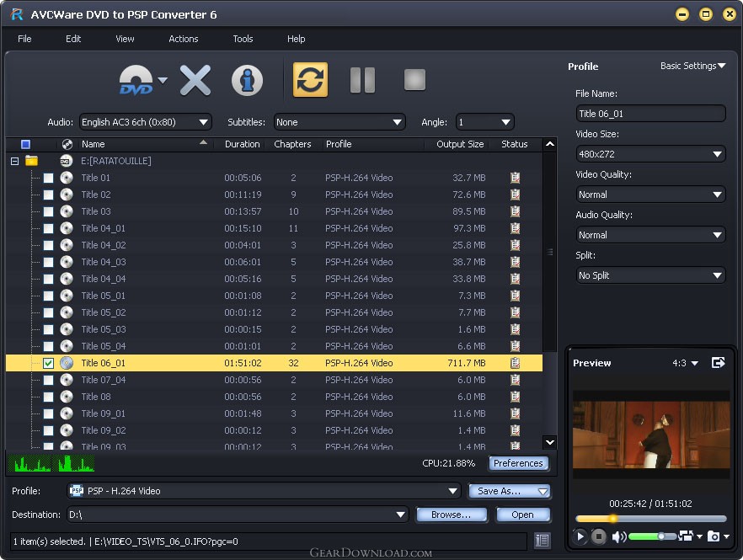Image resolution: width=743 pixels, height=560 pixels.
Task: Click the Open DVD disc icon
Action: (x=136, y=80)
